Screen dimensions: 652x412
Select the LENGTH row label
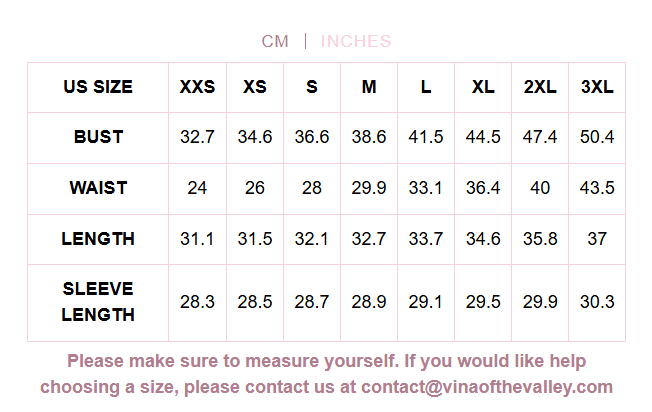(98, 239)
